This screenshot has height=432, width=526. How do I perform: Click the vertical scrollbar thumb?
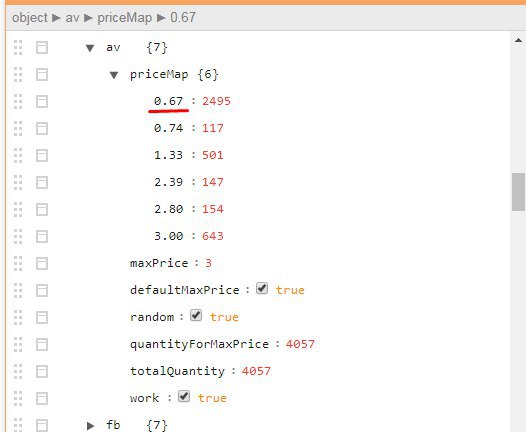[519, 192]
